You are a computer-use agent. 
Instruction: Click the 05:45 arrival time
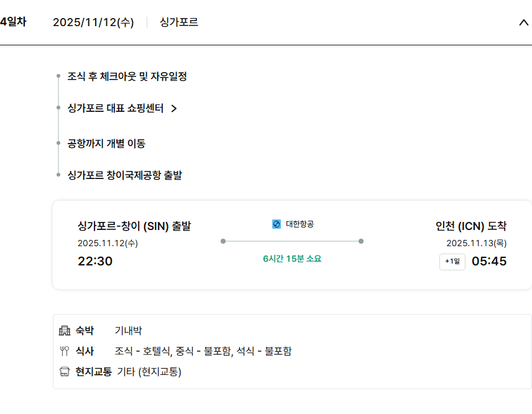(489, 261)
